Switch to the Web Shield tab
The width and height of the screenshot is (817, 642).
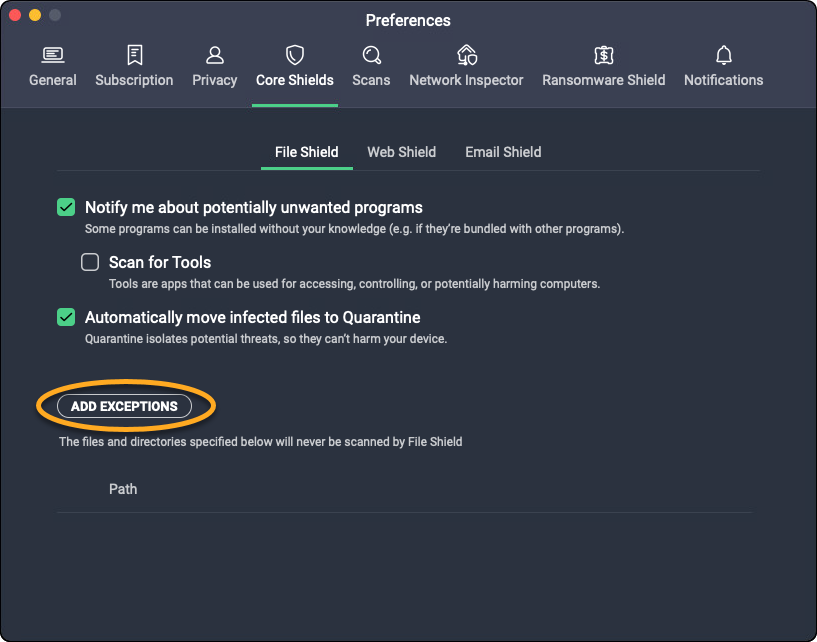(x=401, y=152)
